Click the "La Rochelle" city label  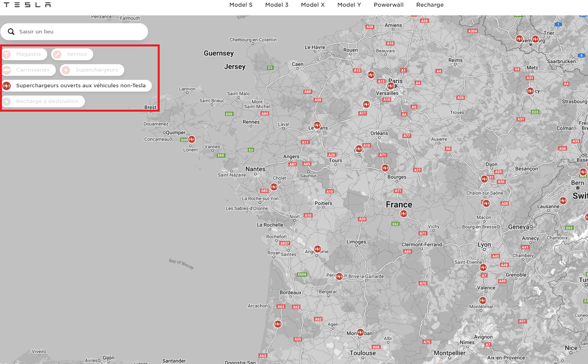pyautogui.click(x=270, y=225)
